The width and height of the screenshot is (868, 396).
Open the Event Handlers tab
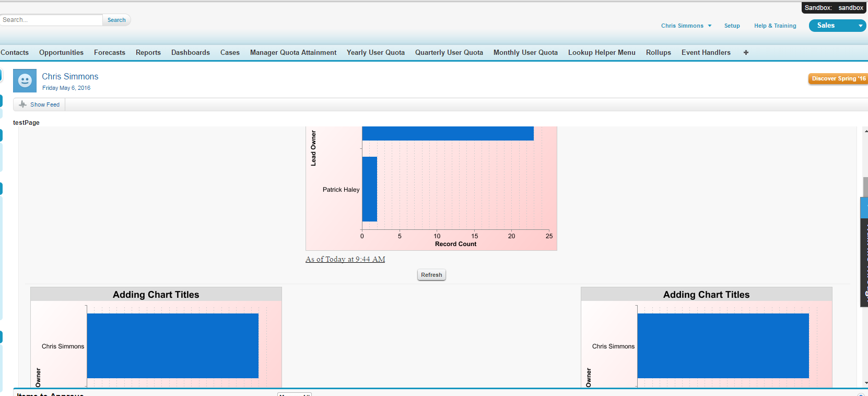pyautogui.click(x=706, y=53)
